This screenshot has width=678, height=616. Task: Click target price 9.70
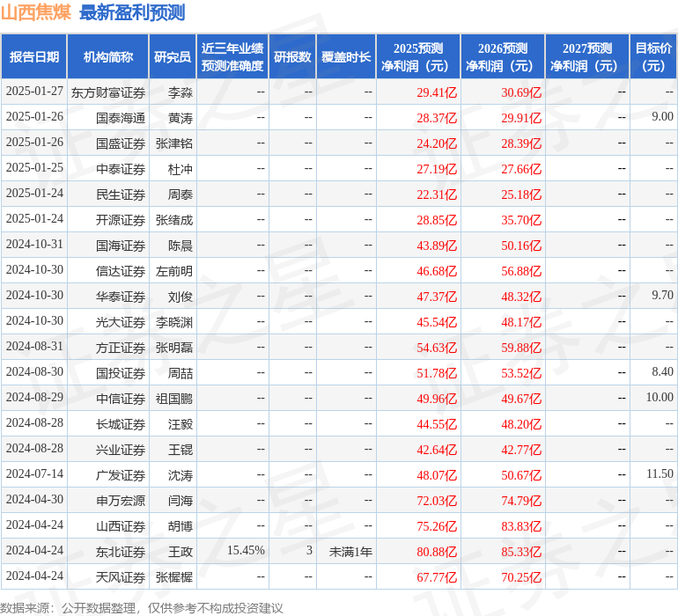[662, 296]
